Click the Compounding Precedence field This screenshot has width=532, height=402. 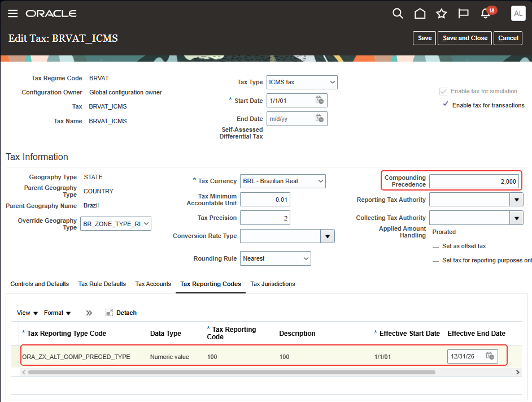(474, 181)
